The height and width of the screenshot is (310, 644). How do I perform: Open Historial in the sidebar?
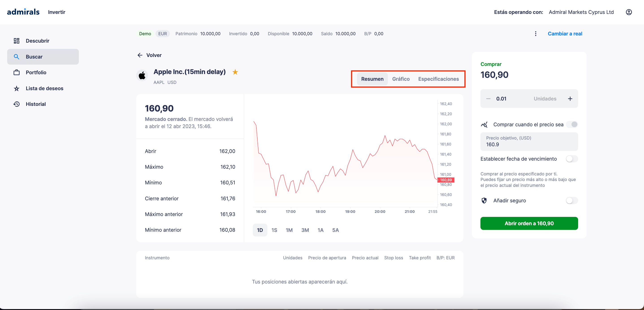coord(43,104)
